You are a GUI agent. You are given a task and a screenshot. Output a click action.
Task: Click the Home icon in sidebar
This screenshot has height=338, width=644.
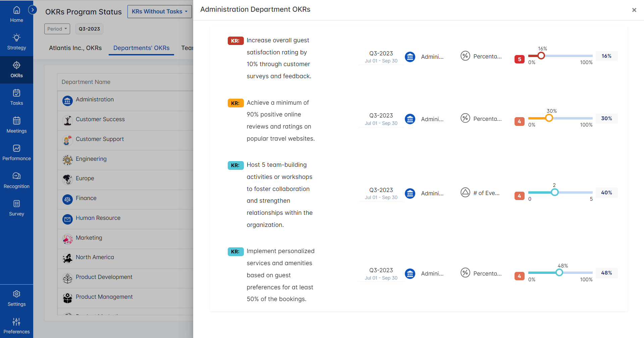pyautogui.click(x=16, y=14)
